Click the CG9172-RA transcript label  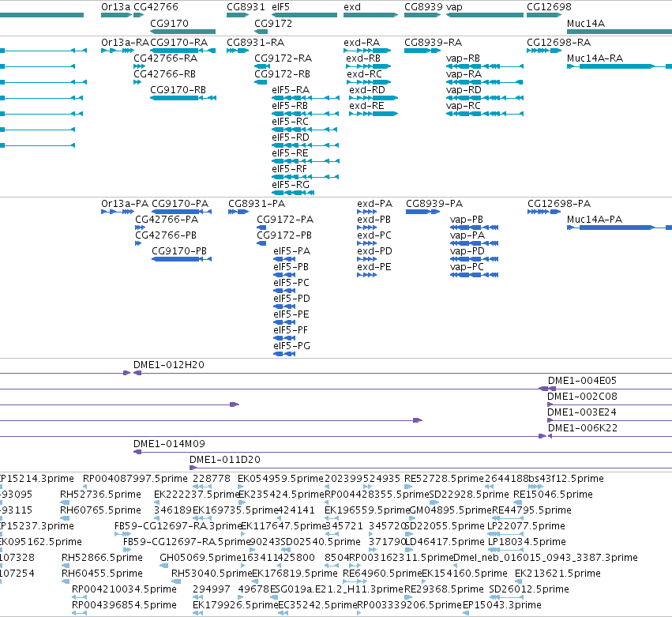pyautogui.click(x=283, y=58)
